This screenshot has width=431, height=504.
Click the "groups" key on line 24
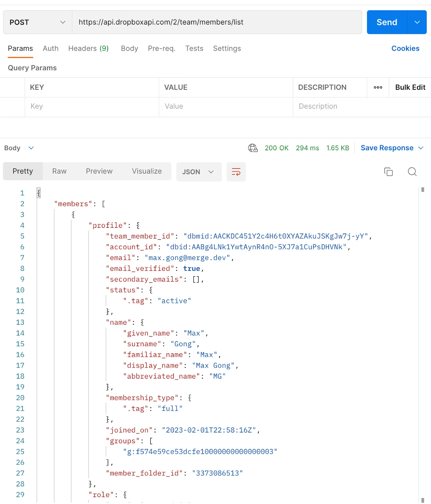(123, 441)
